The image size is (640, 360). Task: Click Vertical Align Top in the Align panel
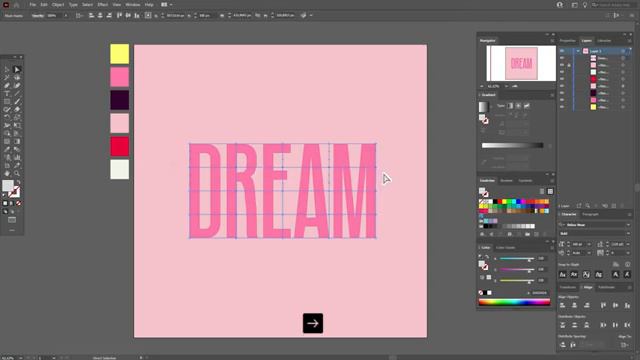603,305
